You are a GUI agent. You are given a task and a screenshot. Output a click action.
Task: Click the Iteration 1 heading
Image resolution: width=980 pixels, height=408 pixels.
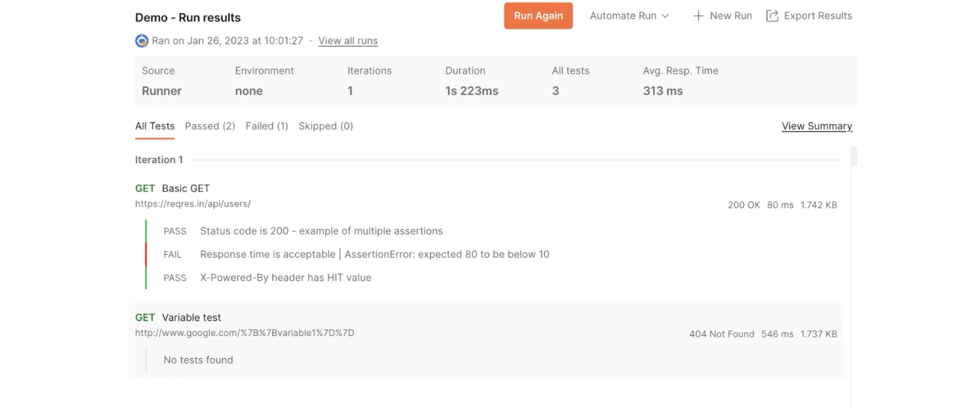coord(159,159)
